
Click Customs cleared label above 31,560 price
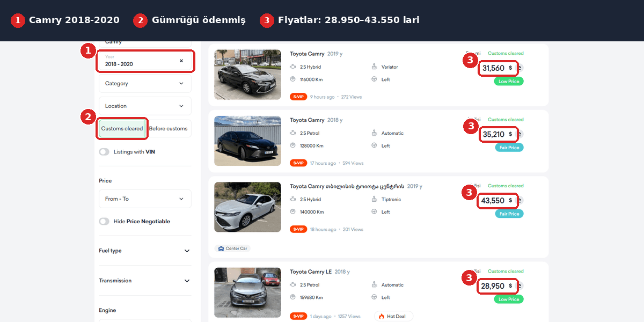(506, 53)
